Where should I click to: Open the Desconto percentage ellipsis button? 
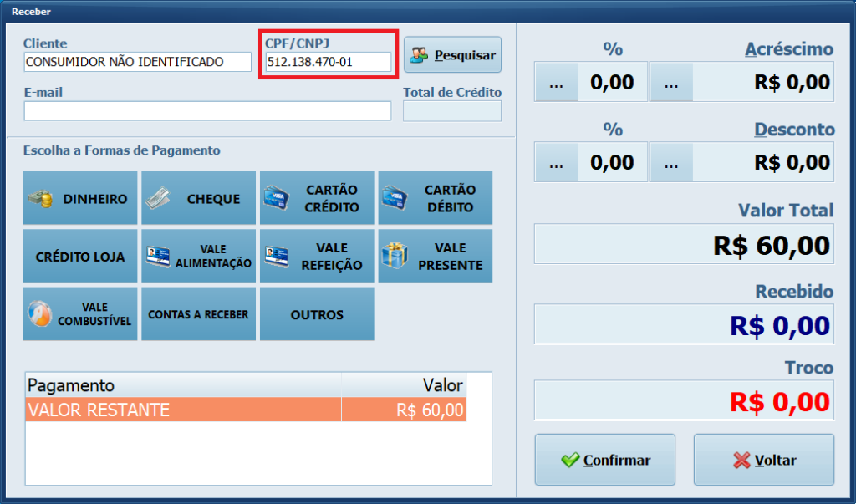[x=556, y=162]
